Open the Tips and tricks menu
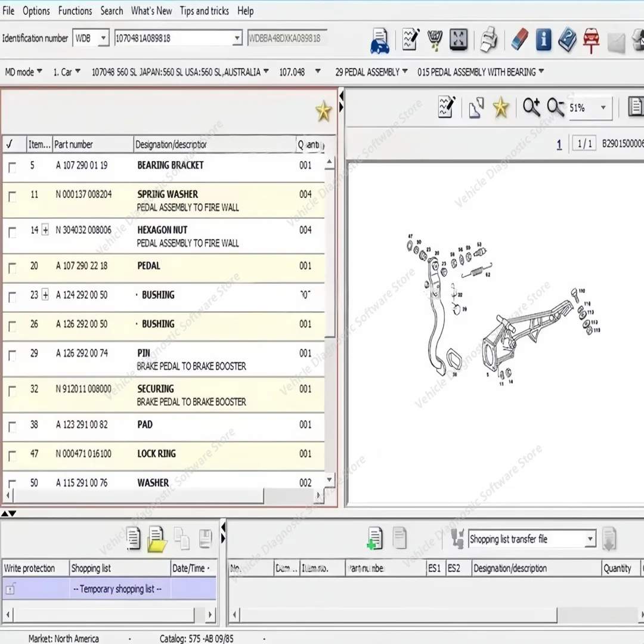 204,11
